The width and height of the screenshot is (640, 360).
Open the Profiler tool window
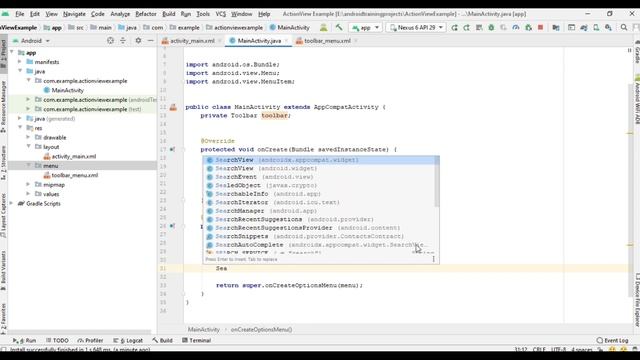click(90, 340)
